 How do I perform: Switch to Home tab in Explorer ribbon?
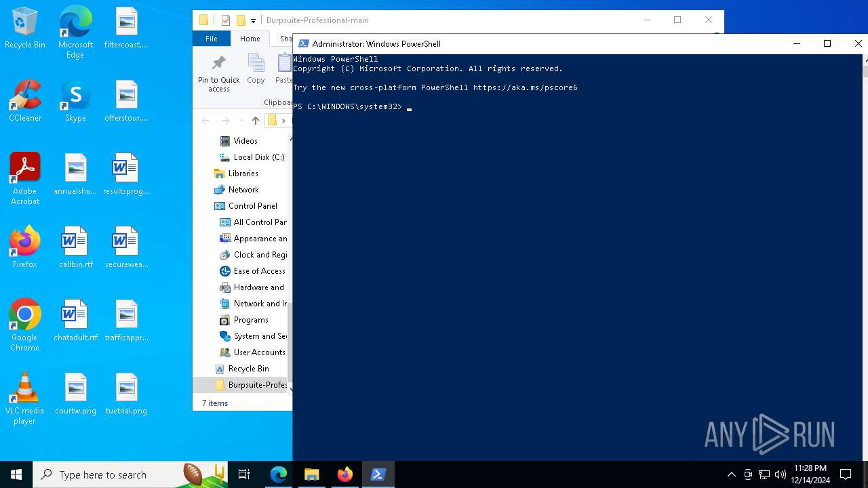[x=250, y=39]
